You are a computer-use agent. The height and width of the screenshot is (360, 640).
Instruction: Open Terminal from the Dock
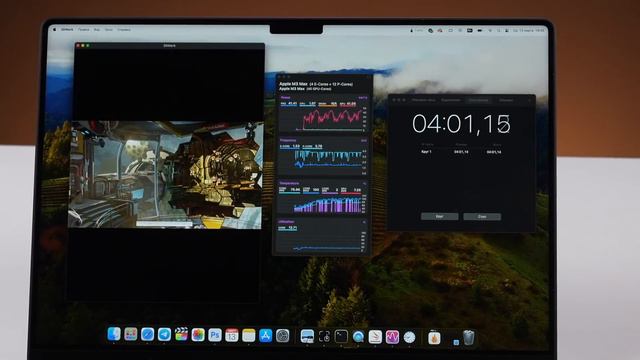click(341, 336)
